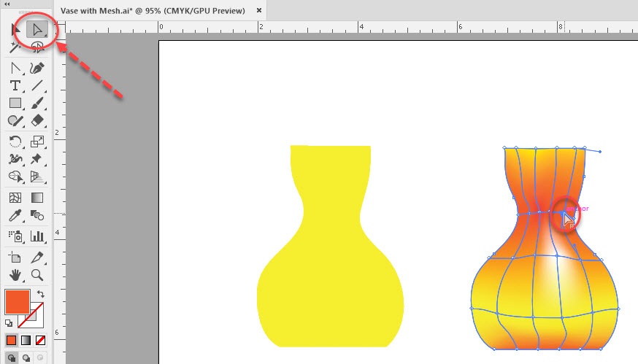Choose the Rectangle tool
638x364 pixels.
[x=15, y=104]
